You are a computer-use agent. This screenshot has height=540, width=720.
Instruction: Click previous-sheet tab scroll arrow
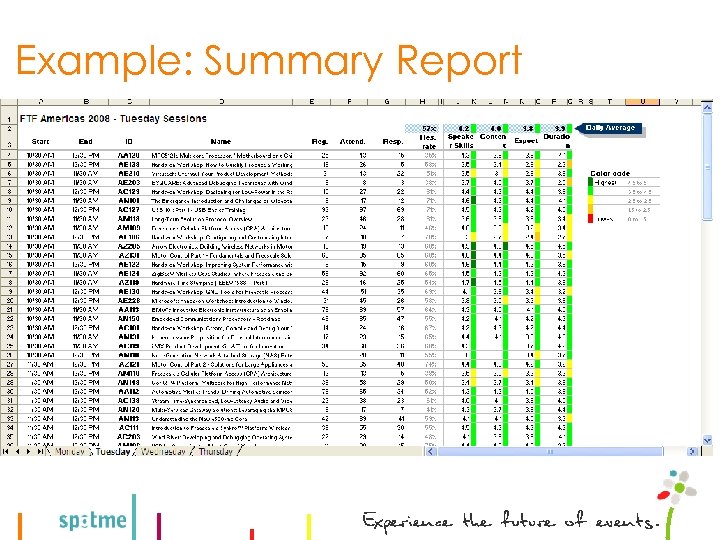pos(17,451)
